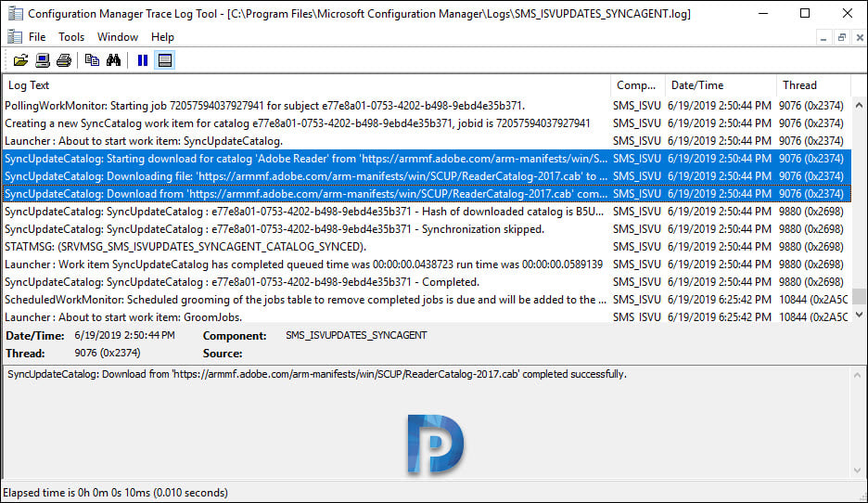
Task: Click the message text in the details pane
Action: tap(316, 374)
